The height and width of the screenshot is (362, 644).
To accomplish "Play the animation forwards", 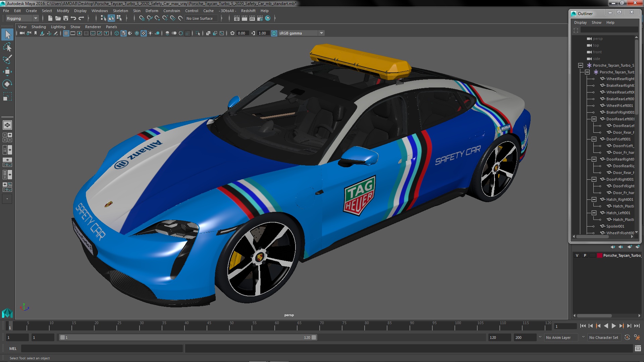I will (614, 326).
